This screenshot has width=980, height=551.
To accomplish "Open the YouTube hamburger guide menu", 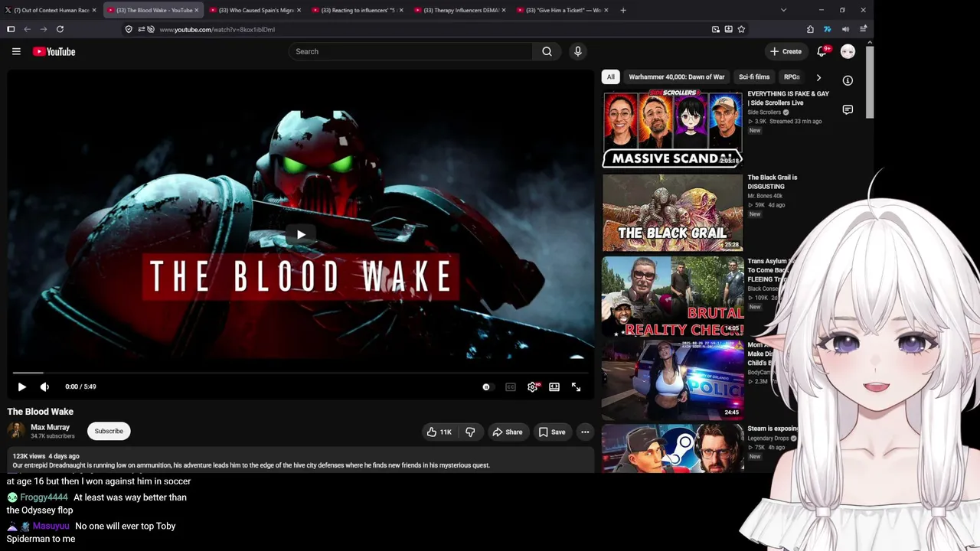I will (x=16, y=51).
